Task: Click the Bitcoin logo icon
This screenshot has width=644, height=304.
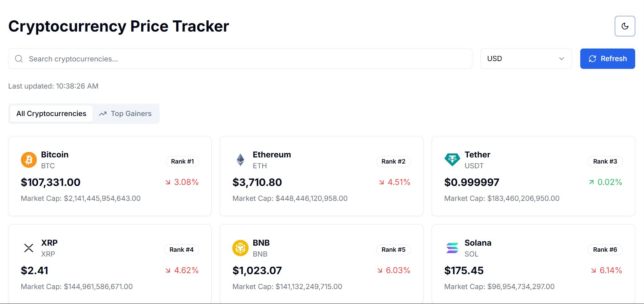Action: 29,159
